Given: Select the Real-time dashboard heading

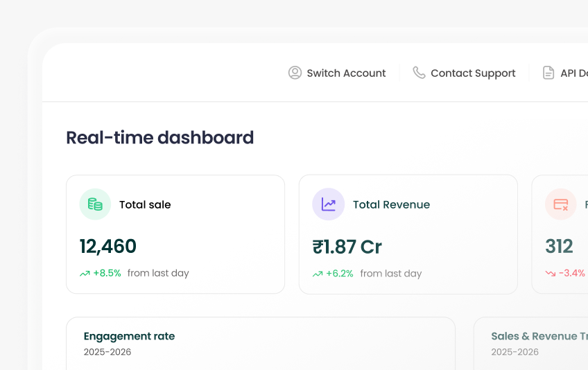Looking at the screenshot, I should 160,138.
